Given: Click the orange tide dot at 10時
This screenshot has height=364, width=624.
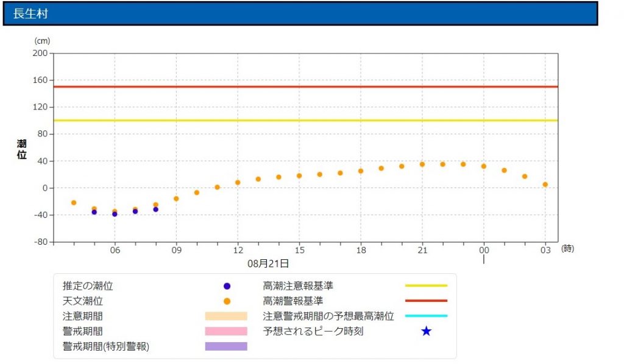Looking at the screenshot, I should coord(197,193).
